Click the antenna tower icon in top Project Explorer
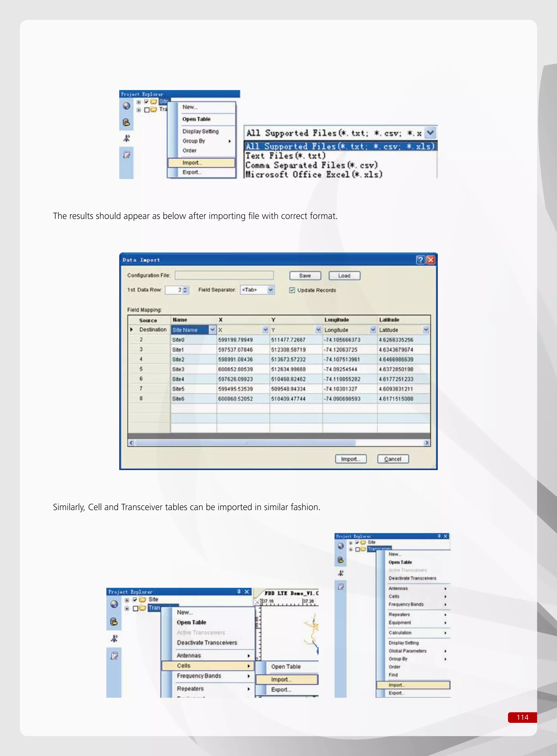 click(x=126, y=138)
